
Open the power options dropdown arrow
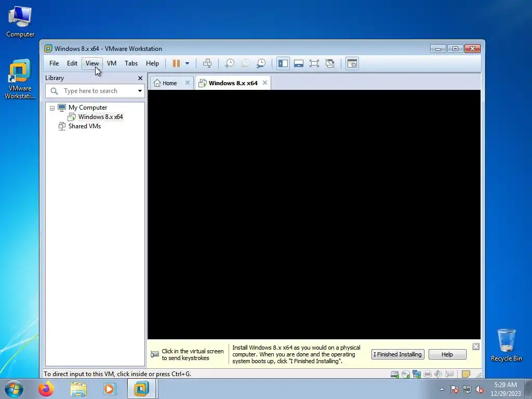(187, 63)
